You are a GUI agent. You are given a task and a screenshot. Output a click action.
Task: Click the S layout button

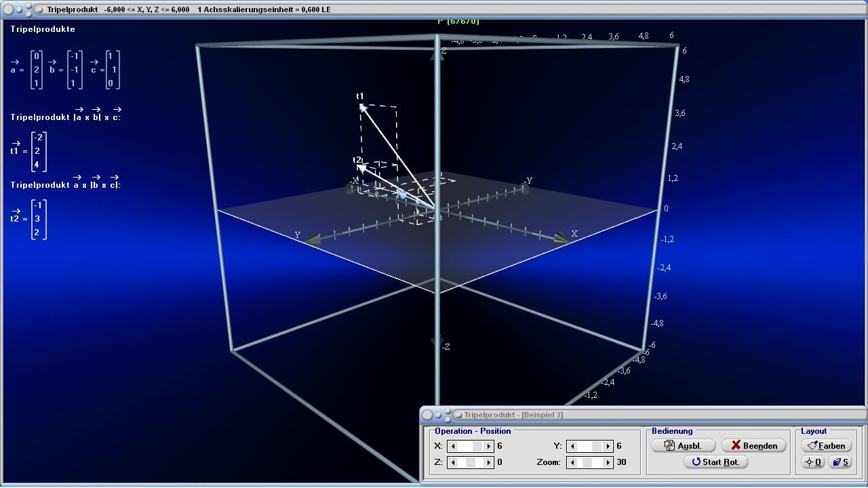click(840, 462)
